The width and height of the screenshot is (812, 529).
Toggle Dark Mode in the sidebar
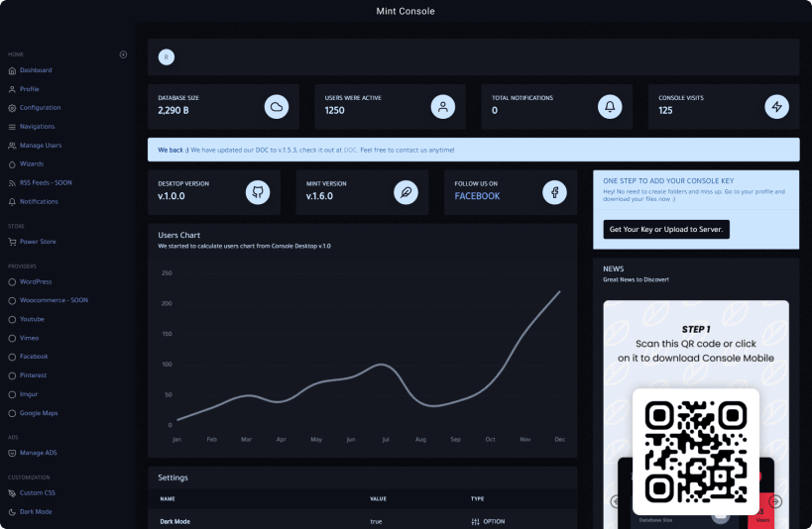click(36, 512)
